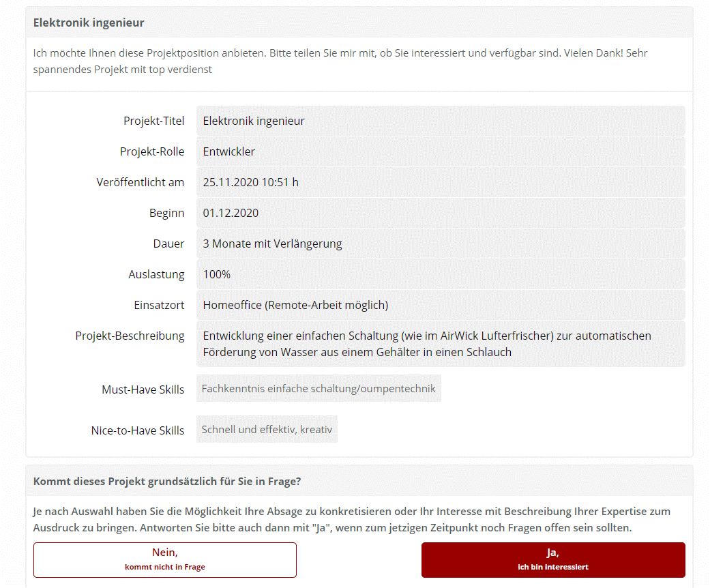Click the "Kommt dieses Projekt grundsätzlich" section heading
The width and height of the screenshot is (710, 588).
(167, 481)
